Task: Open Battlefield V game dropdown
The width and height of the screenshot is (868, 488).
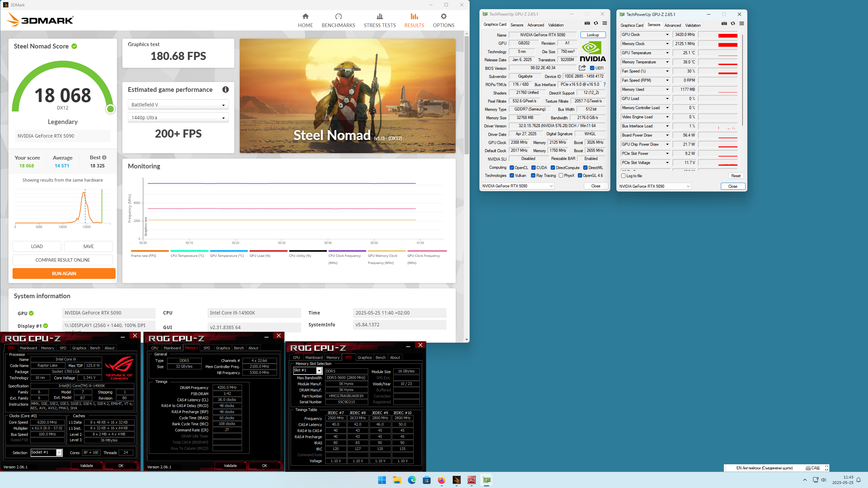Action: click(178, 105)
